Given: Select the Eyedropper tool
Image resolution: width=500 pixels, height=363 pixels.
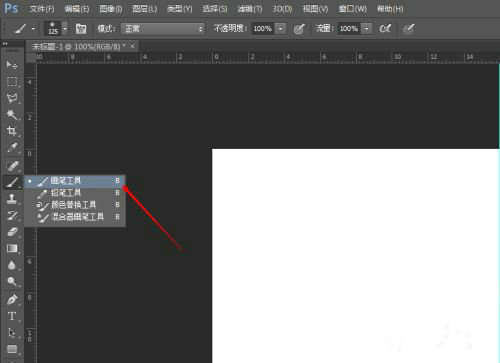Looking at the screenshot, I should [12, 148].
